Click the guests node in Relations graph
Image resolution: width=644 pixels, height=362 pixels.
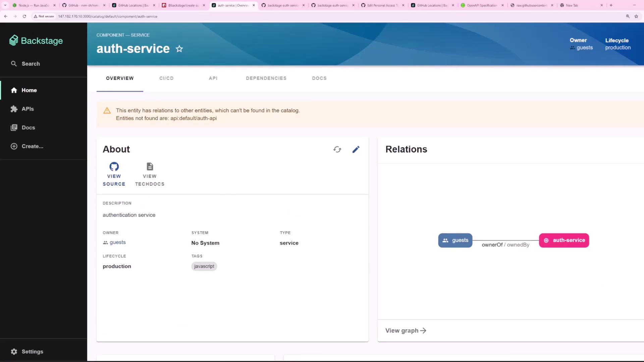point(455,240)
